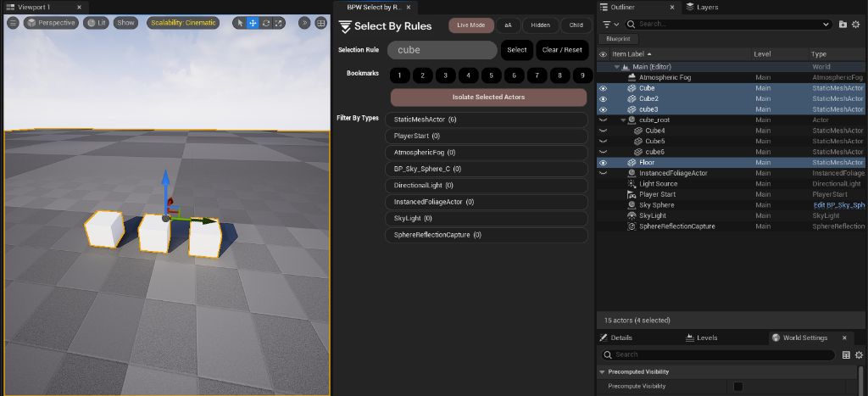This screenshot has height=396, width=868.
Task: Click the Clear / Reset button
Action: pos(563,50)
